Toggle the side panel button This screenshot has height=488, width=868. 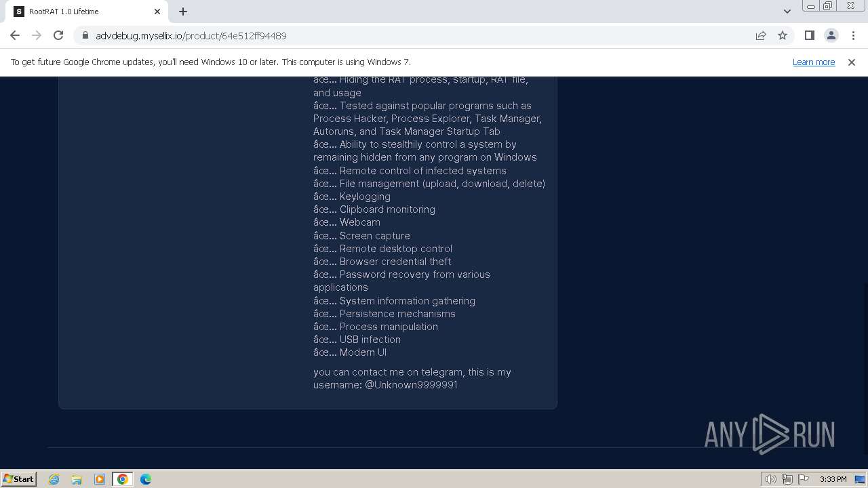click(x=809, y=35)
